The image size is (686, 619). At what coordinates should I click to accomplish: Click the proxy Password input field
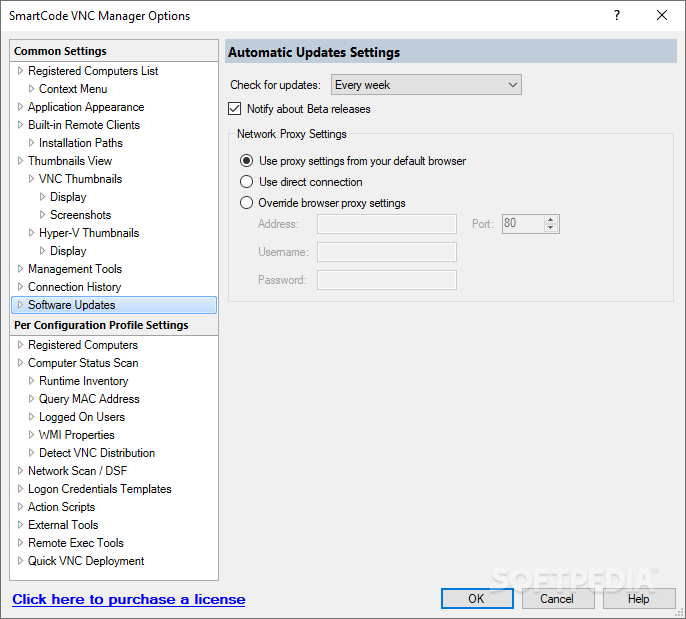pos(387,280)
